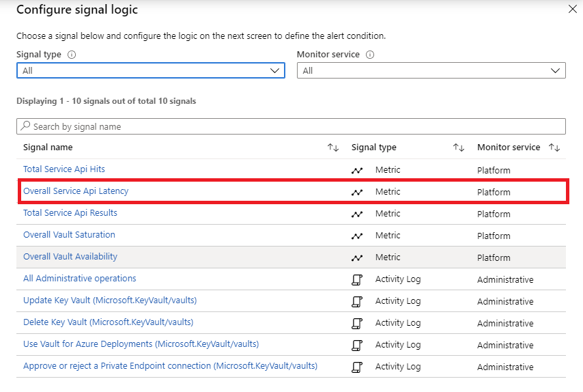
Task: Select Update Key Vault signal
Action: [110, 300]
